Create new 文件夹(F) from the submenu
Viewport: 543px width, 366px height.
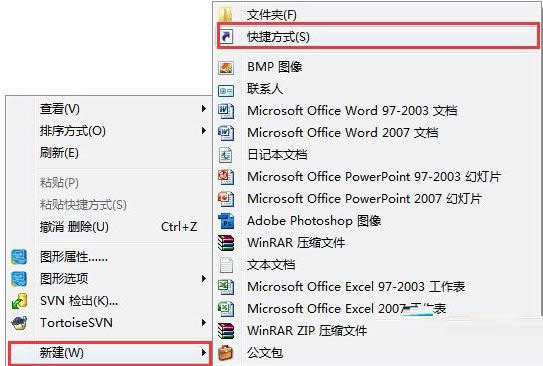coord(272,15)
